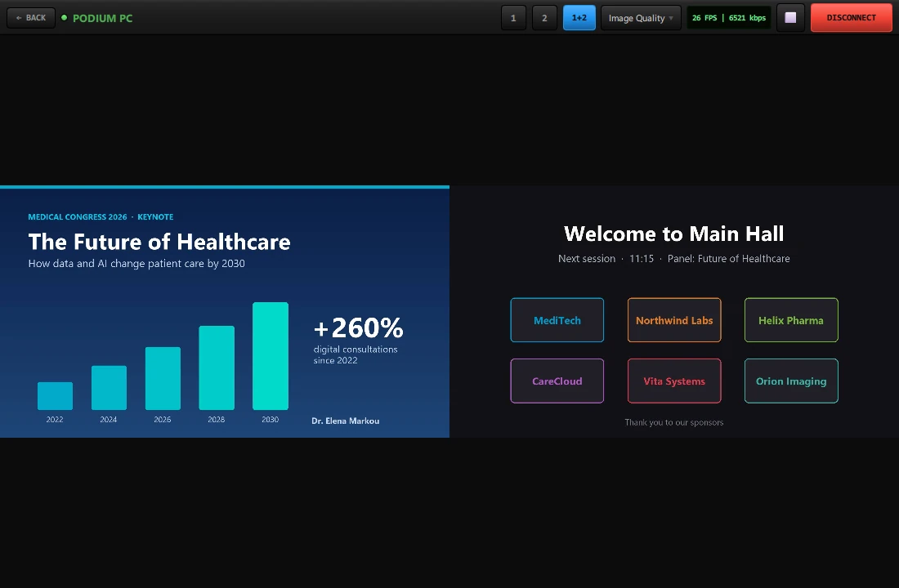The image size is (899, 588).
Task: Click the tallest chart bar above 2030
Action: click(270, 356)
